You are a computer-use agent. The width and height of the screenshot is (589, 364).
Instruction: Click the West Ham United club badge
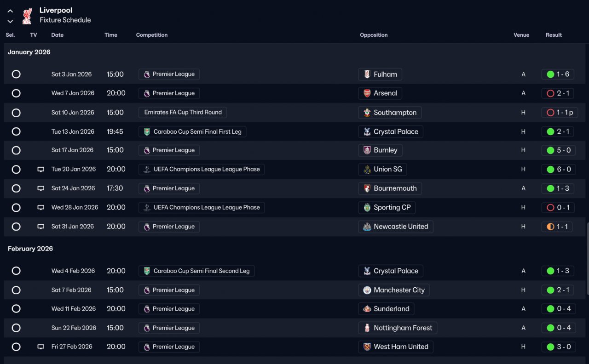pyautogui.click(x=367, y=347)
